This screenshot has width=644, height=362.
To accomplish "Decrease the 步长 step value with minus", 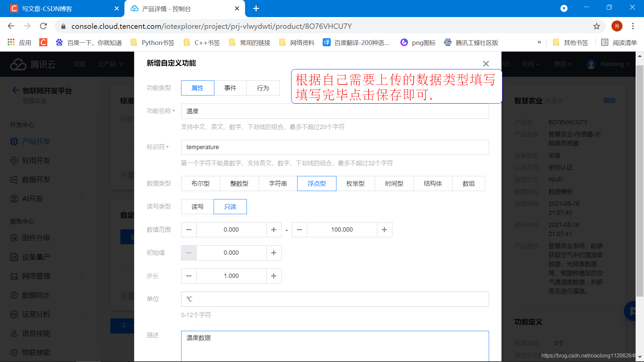I will [x=189, y=276].
